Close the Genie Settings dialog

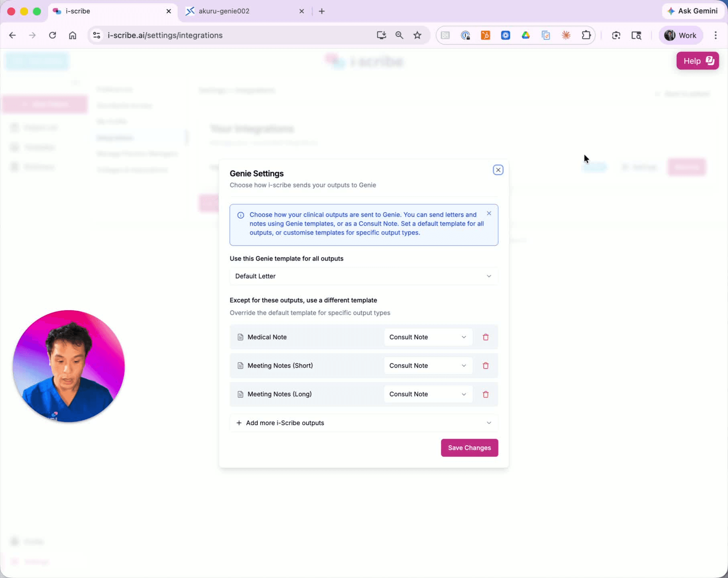pos(498,170)
